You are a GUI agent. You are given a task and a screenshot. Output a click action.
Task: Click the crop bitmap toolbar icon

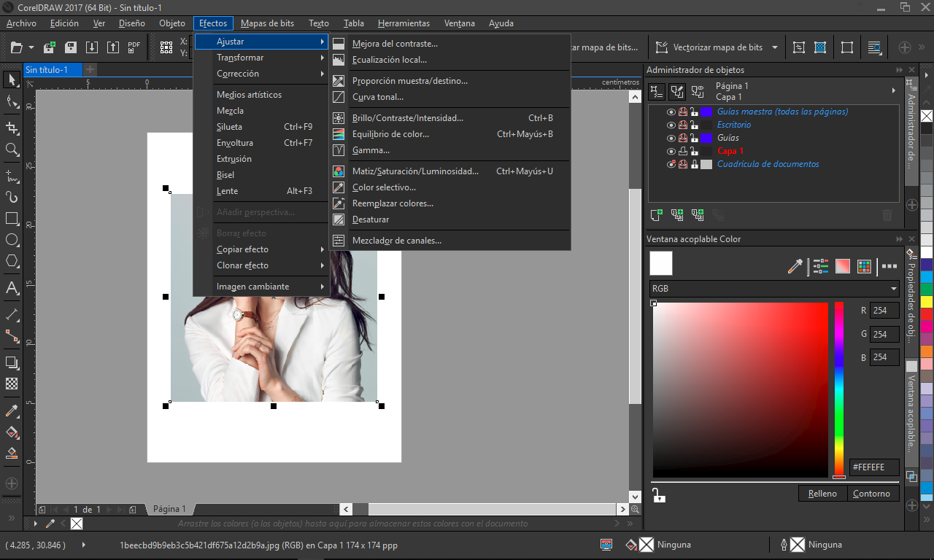click(799, 47)
